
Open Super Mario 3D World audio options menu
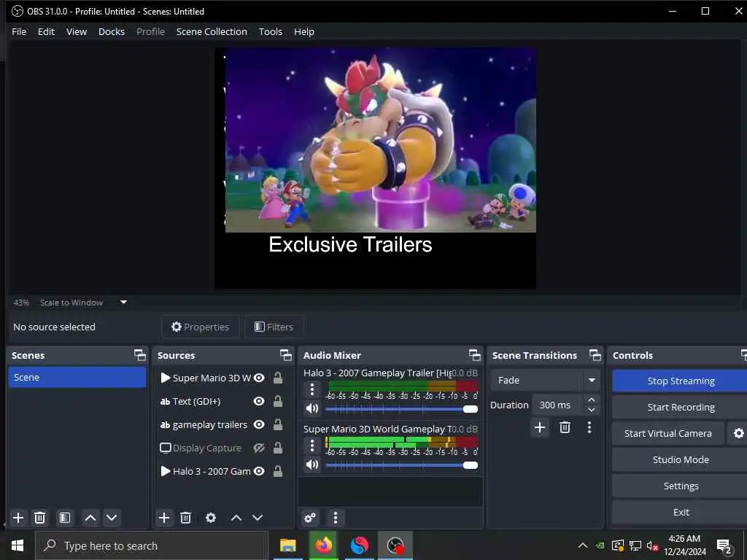(x=312, y=446)
